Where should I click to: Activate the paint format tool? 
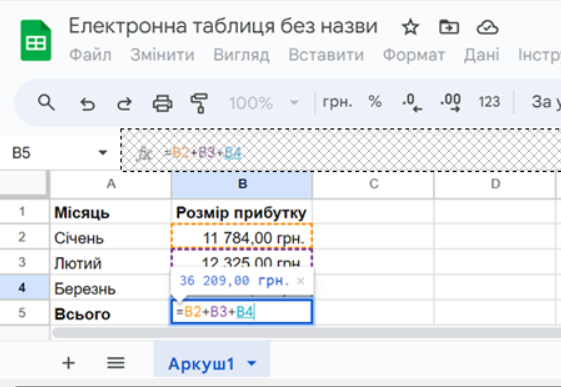pos(199,103)
